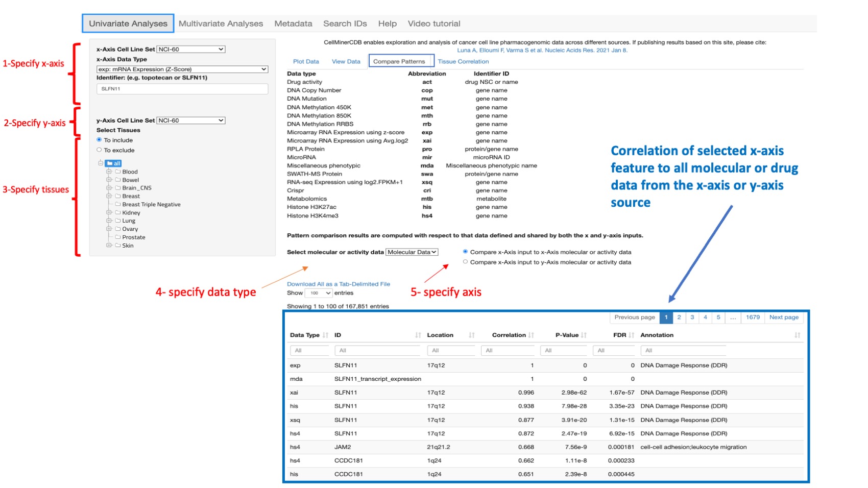This screenshot has width=868, height=488.
Task: Switch to the Multivariate Analyses tab
Action: click(221, 23)
